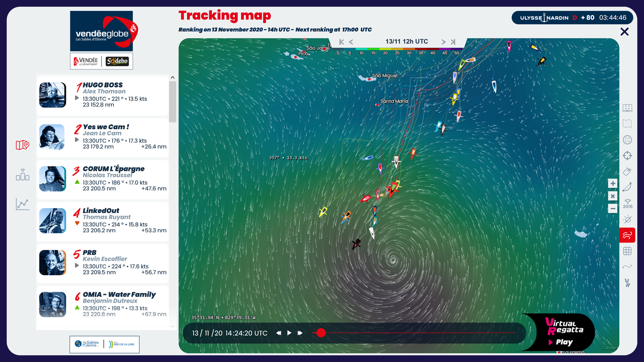Rewind the timeline playback
The image size is (644, 362).
coord(279,333)
